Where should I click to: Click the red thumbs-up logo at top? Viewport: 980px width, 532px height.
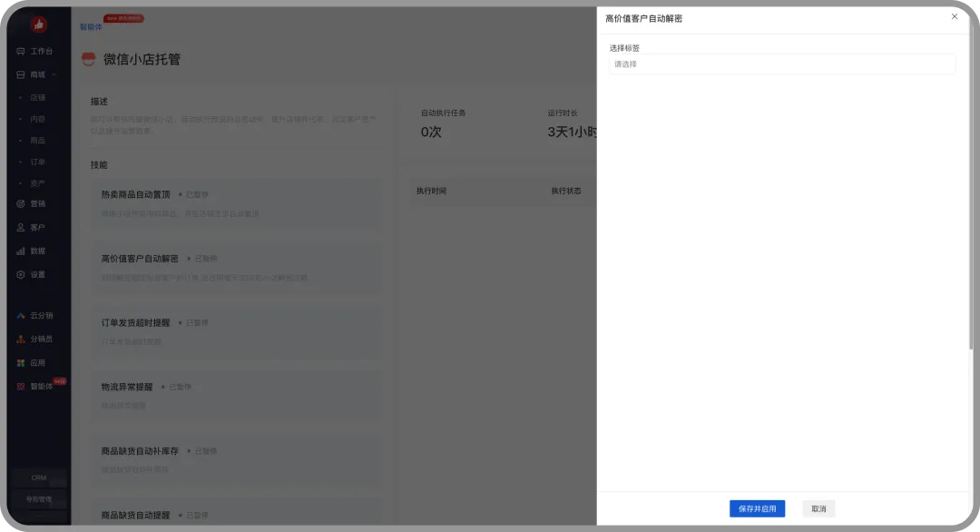click(39, 25)
